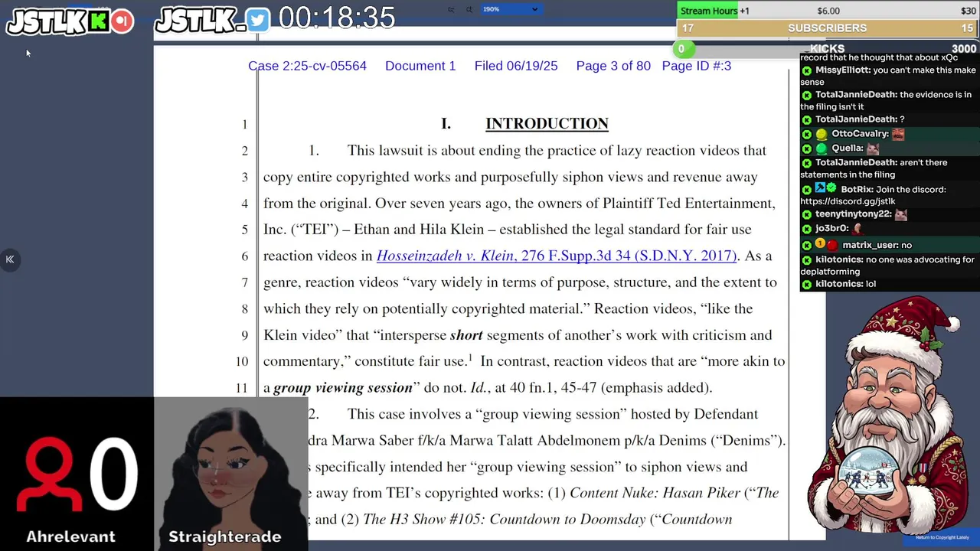Click the Straighterade name label
This screenshot has height=551, width=980.
coord(225,536)
